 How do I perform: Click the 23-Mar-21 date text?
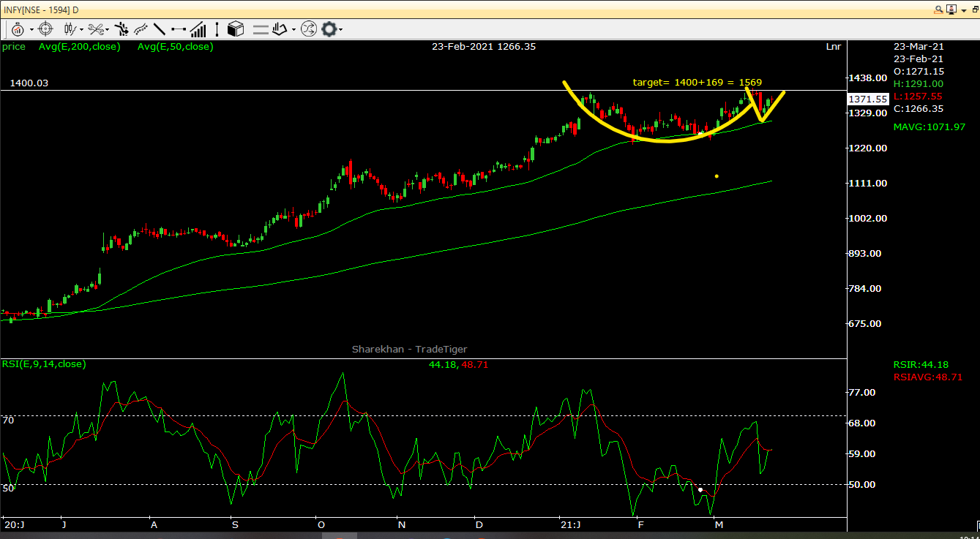click(919, 46)
